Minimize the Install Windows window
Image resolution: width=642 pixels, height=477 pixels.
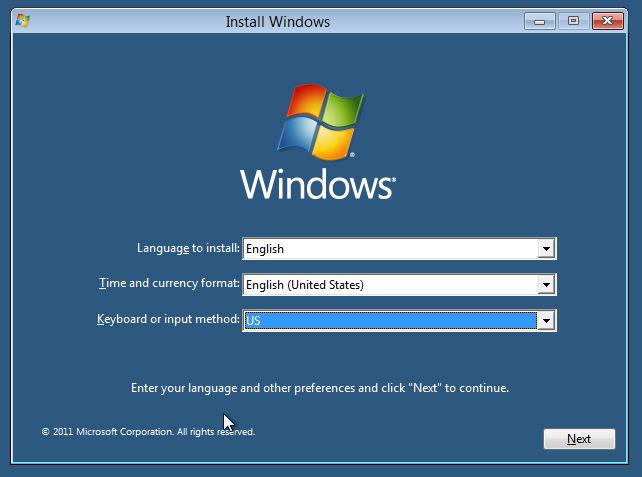(540, 21)
